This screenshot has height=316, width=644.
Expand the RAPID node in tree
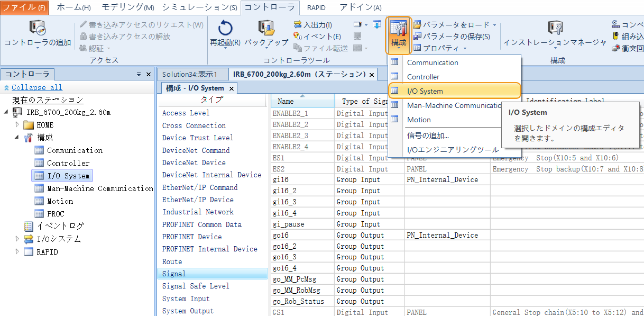(x=17, y=252)
